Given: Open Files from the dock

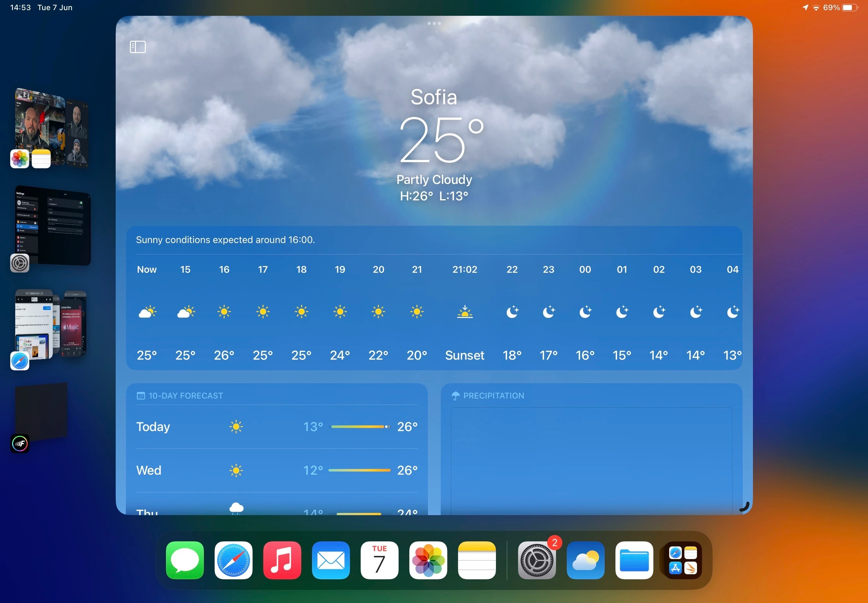Looking at the screenshot, I should click(x=634, y=560).
